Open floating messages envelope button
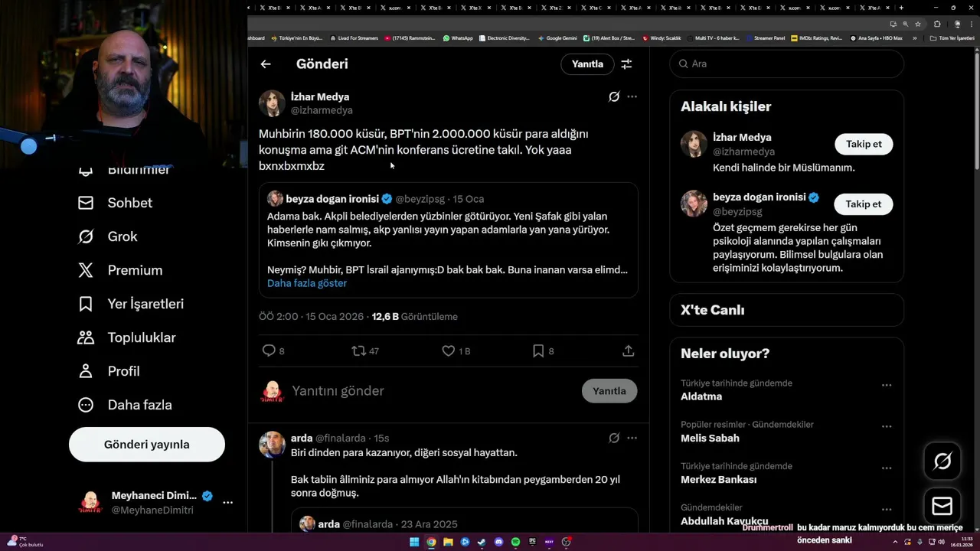 point(942,506)
